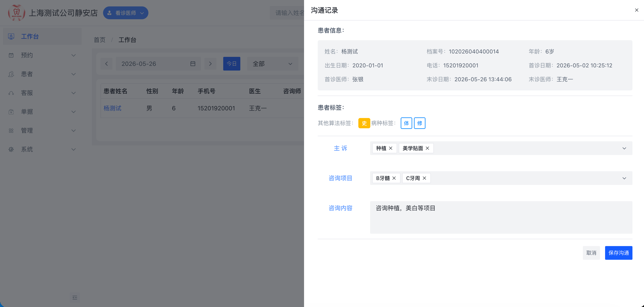Image resolution: width=644 pixels, height=307 pixels.
Task: Expand the 预约 menu
Action: (42, 55)
